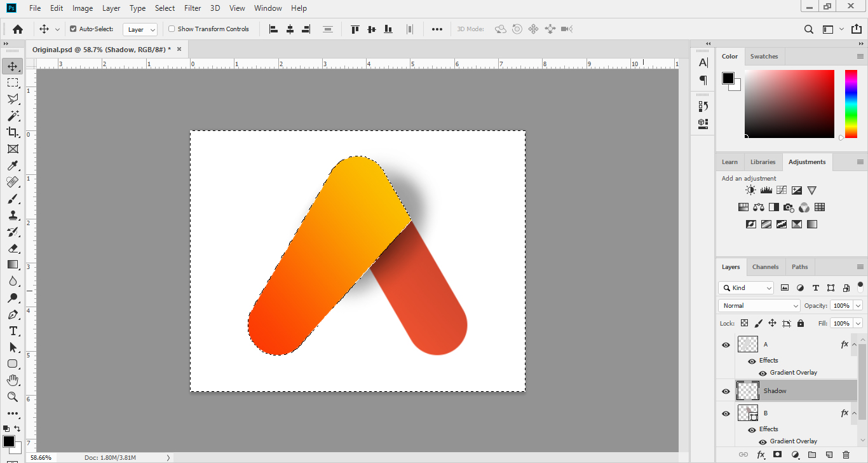868x463 pixels.
Task: Delete layer with the trash icon
Action: (x=846, y=455)
